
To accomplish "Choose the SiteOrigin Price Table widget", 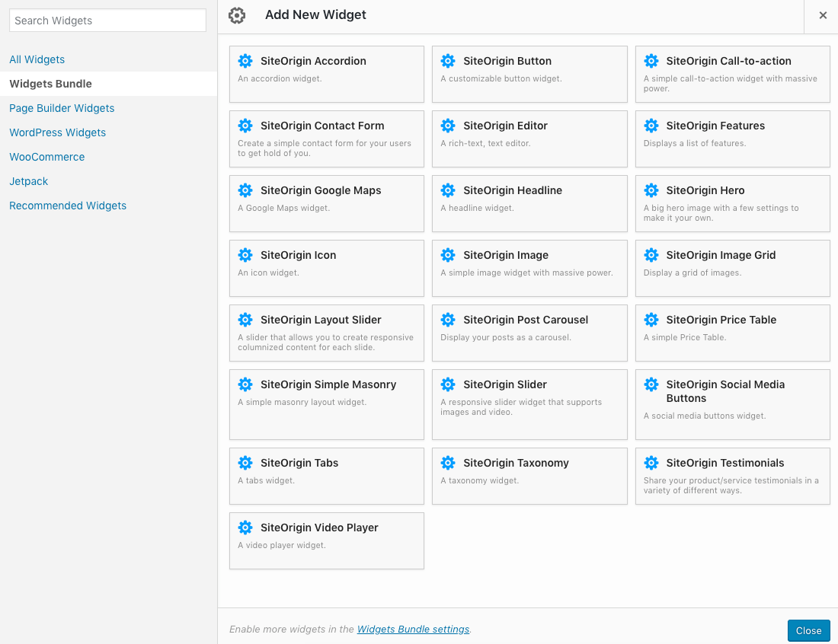I will [732, 333].
